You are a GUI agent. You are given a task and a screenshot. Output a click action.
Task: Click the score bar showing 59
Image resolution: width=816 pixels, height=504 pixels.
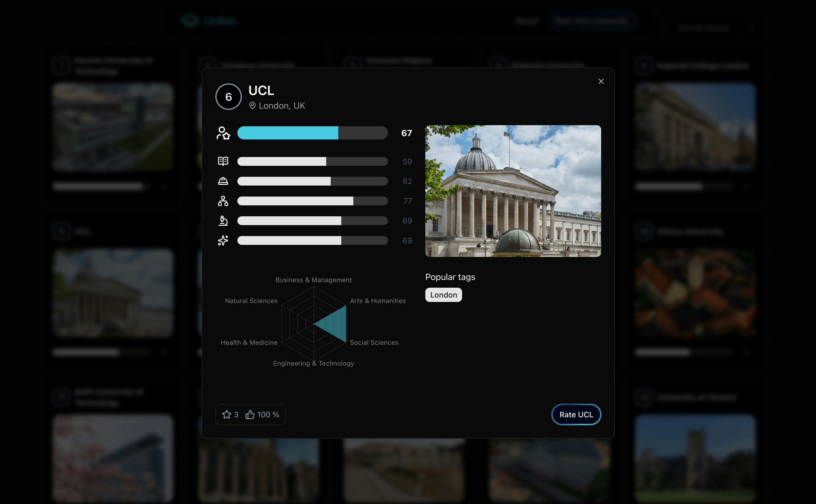click(313, 161)
